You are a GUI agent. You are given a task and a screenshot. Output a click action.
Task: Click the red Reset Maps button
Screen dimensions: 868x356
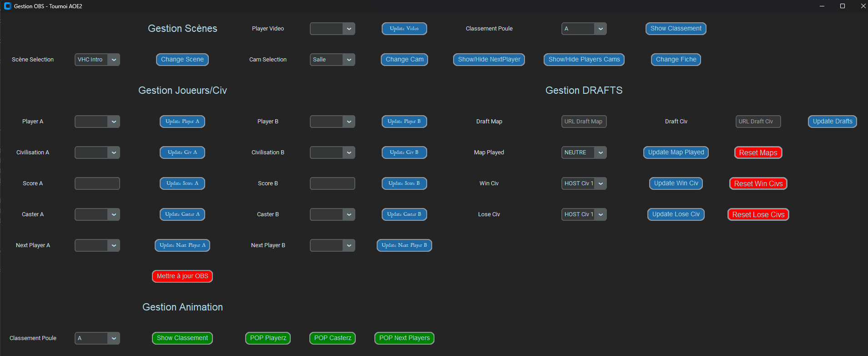click(758, 153)
